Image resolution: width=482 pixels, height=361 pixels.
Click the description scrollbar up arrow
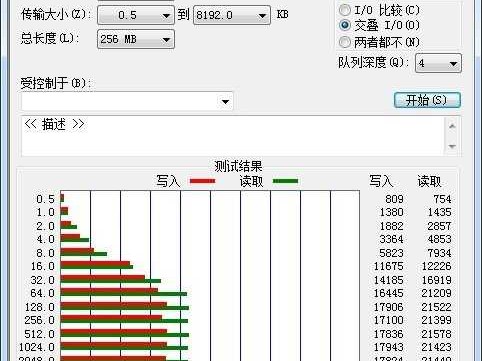452,126
